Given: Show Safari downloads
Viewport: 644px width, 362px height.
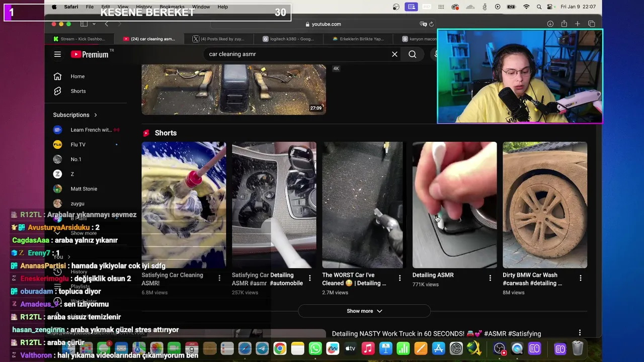Looking at the screenshot, I should (x=550, y=24).
